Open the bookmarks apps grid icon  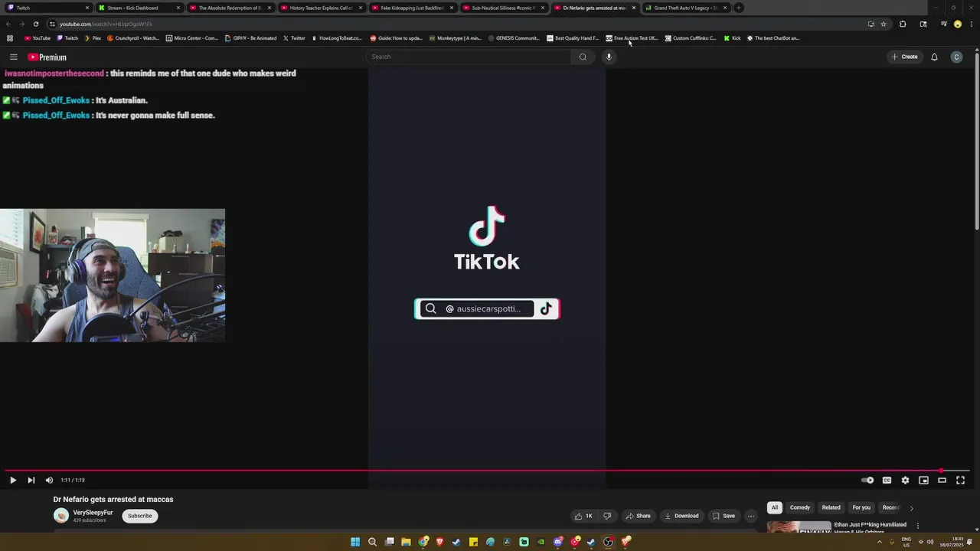tap(10, 38)
